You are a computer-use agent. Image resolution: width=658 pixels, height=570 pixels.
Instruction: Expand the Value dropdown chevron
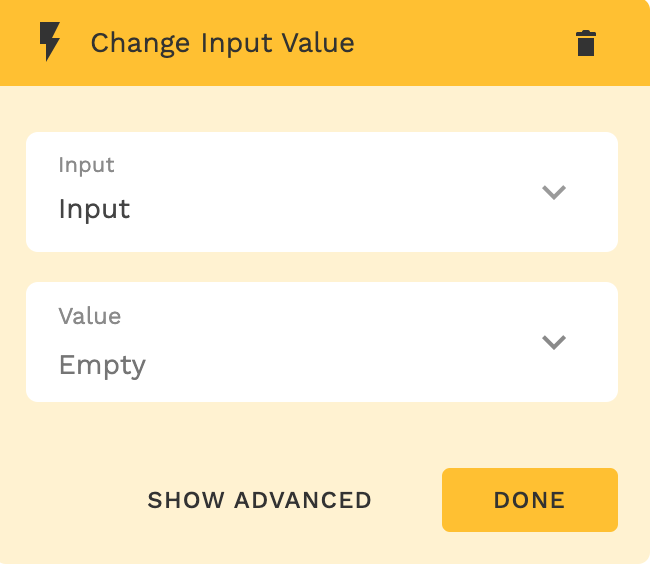554,342
